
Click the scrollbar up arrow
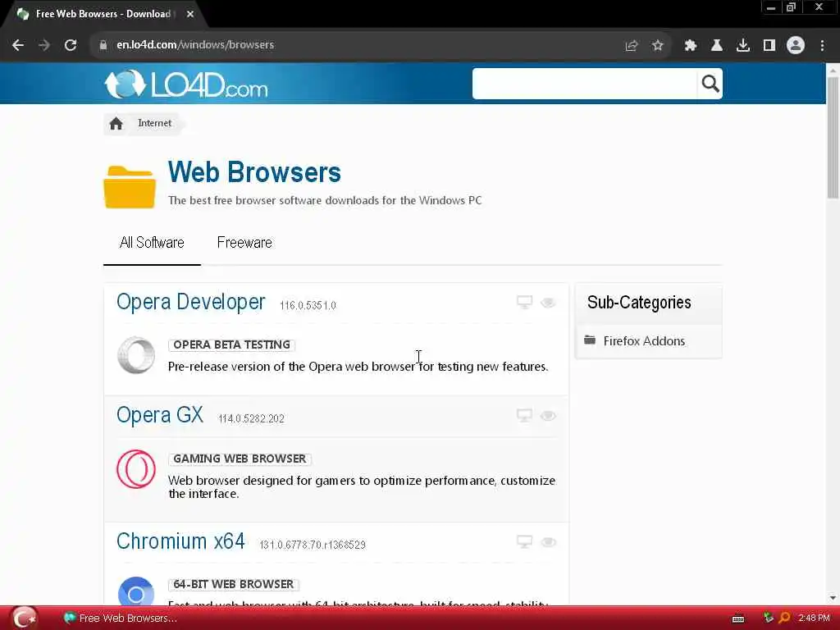click(x=833, y=71)
